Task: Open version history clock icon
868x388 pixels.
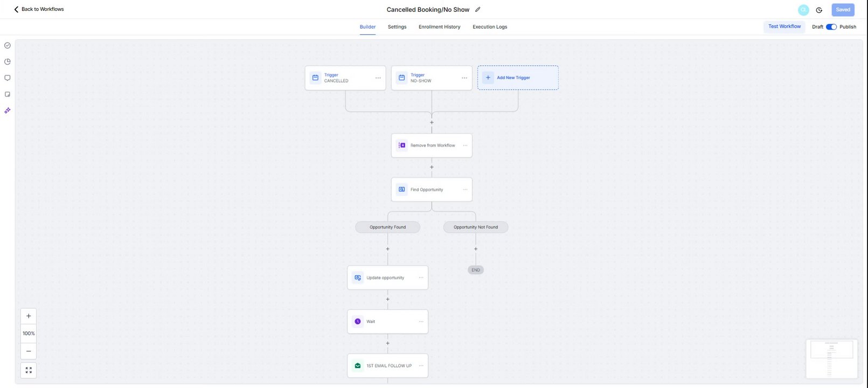Action: 819,10
